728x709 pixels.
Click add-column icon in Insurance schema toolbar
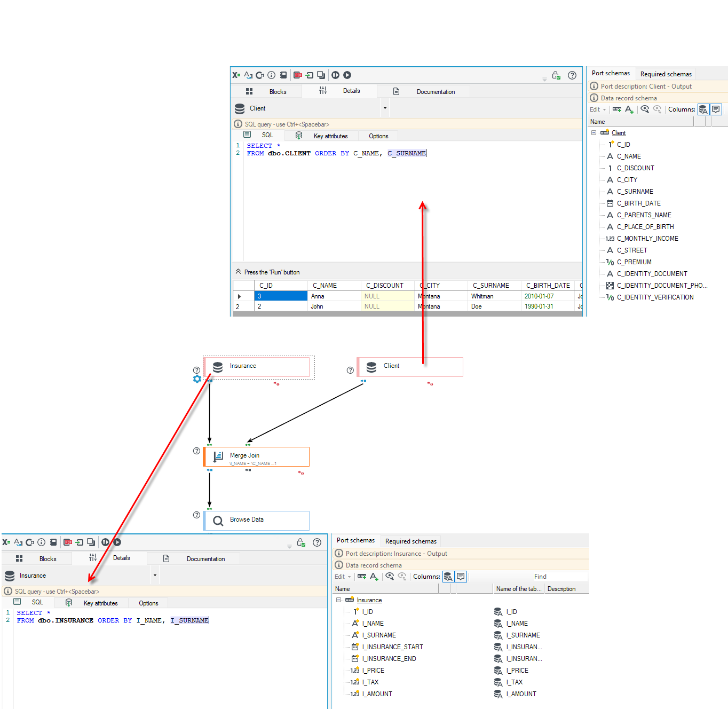362,577
